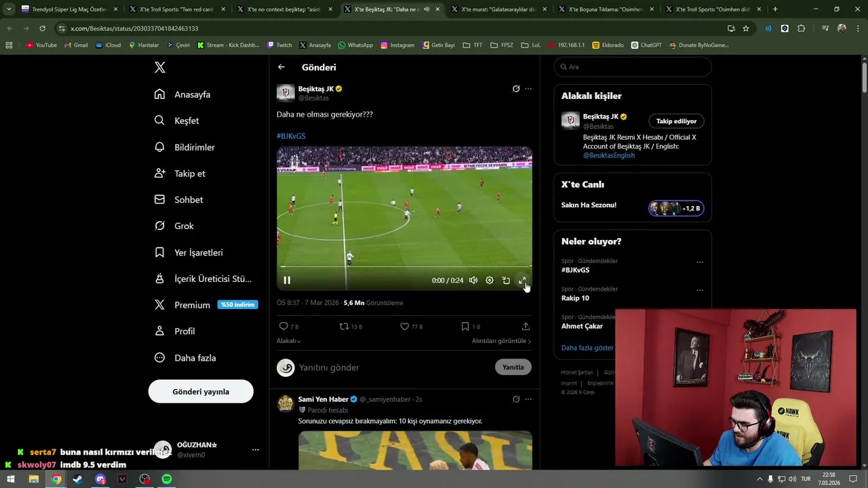Viewport: 868px width, 488px height.
Task: Mute the Beşiktaş JK tab audio
Action: (427, 9)
